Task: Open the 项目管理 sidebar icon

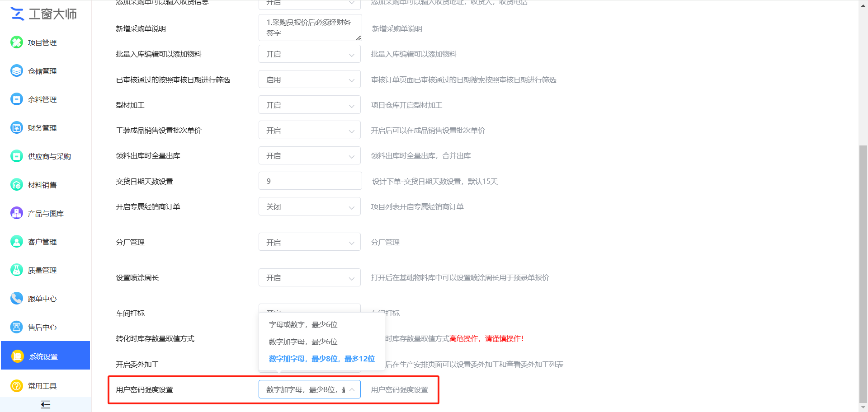Action: [x=17, y=42]
